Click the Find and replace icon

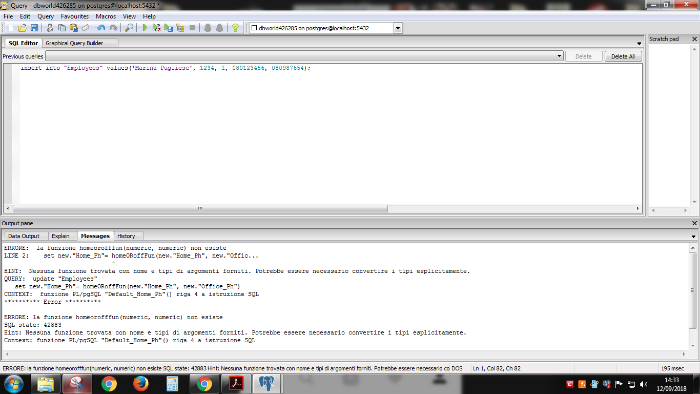(x=129, y=28)
